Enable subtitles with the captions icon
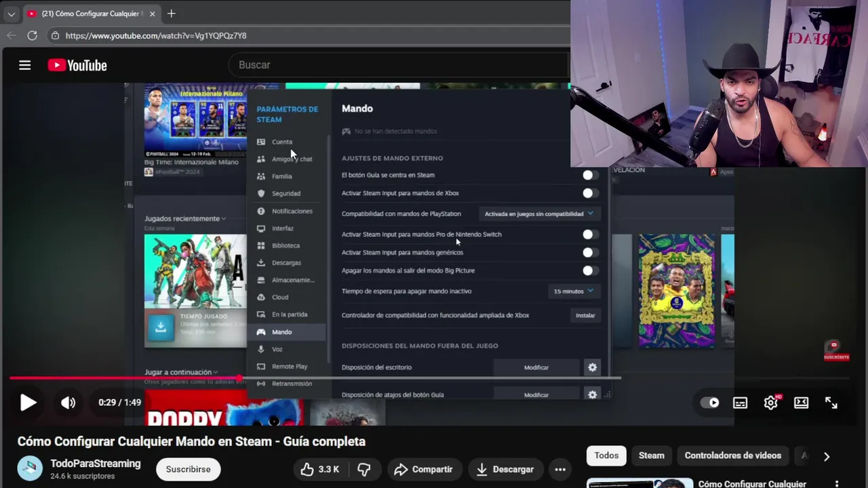Screen dimensions: 868x488 coord(740,403)
